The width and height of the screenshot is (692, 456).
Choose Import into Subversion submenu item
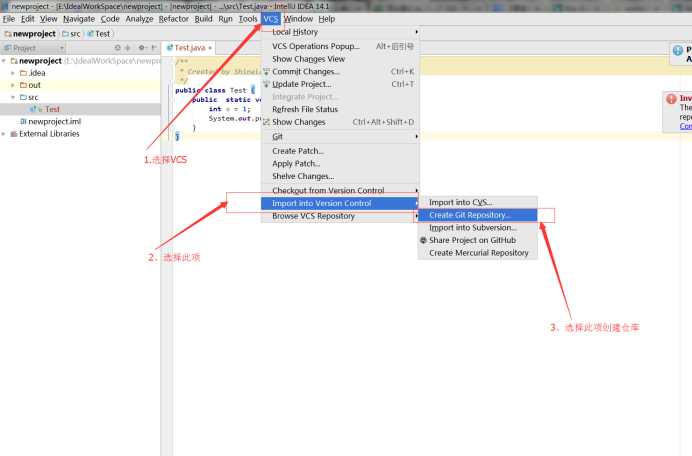(478, 228)
